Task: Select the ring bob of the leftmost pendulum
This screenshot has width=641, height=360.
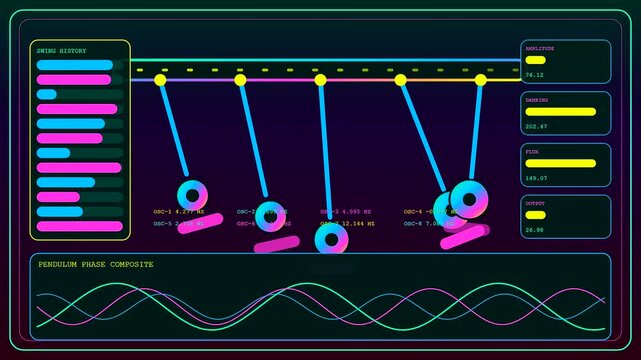Action: pos(193,195)
